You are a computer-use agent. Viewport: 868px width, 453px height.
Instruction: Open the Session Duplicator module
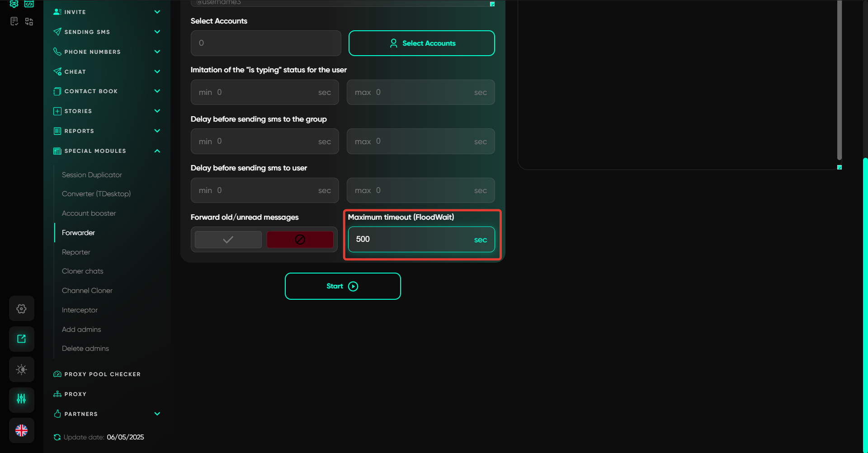point(92,175)
